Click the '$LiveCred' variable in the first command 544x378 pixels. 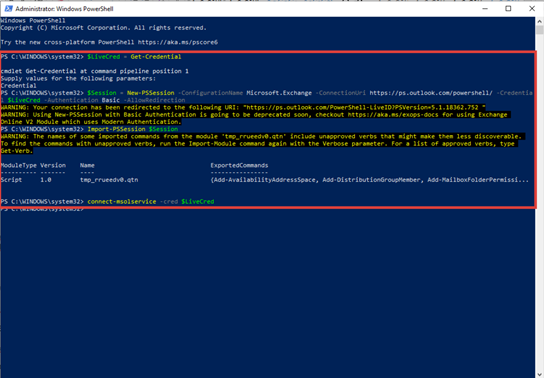point(103,57)
